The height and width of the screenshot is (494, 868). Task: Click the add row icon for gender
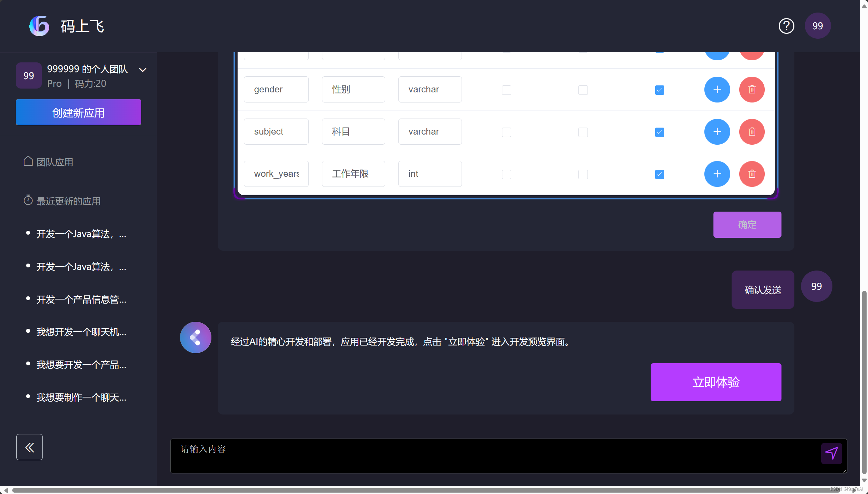(x=717, y=90)
